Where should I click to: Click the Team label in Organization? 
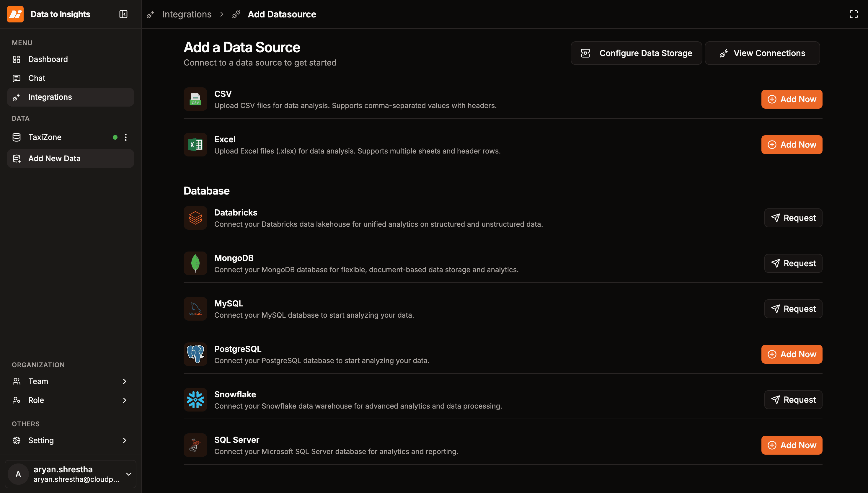(38, 381)
